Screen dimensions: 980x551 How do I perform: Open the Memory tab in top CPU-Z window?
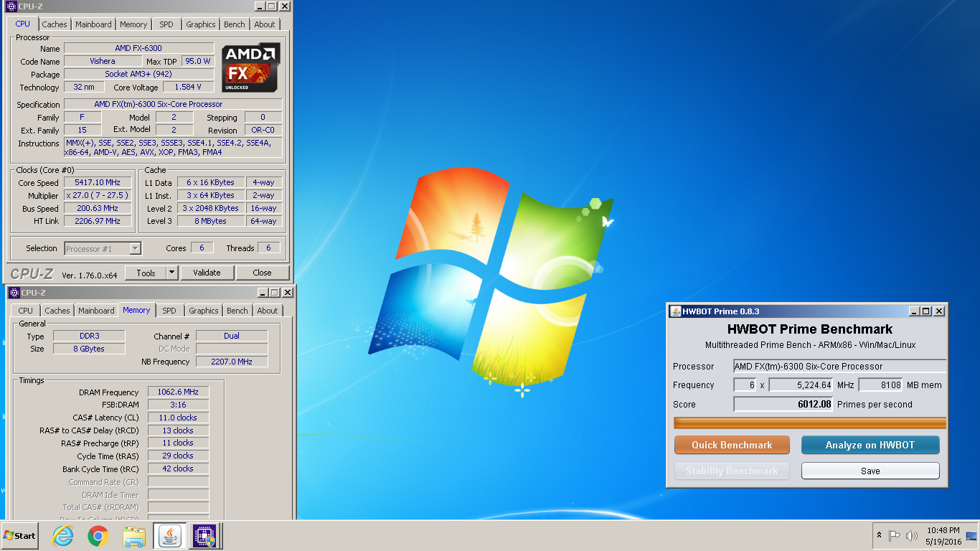(133, 24)
